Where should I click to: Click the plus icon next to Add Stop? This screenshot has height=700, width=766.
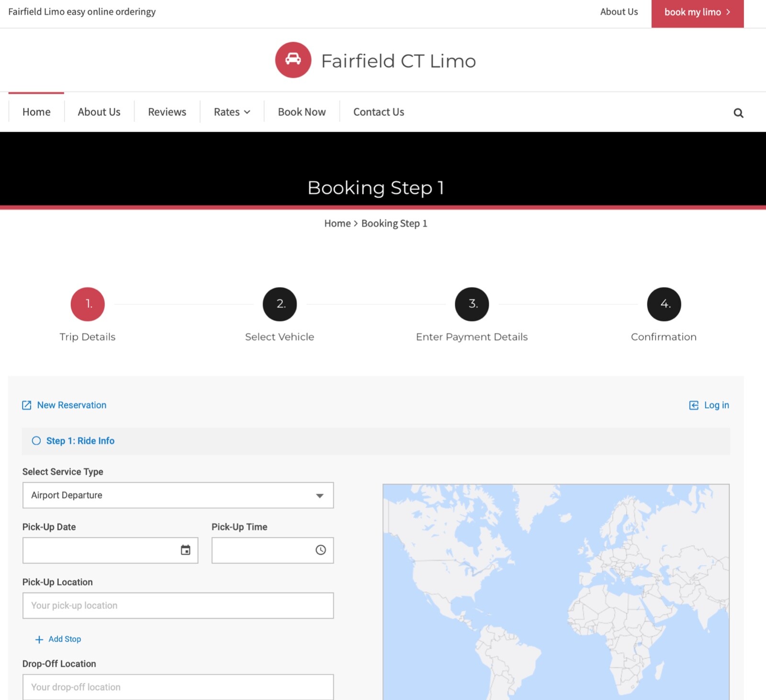pos(39,639)
